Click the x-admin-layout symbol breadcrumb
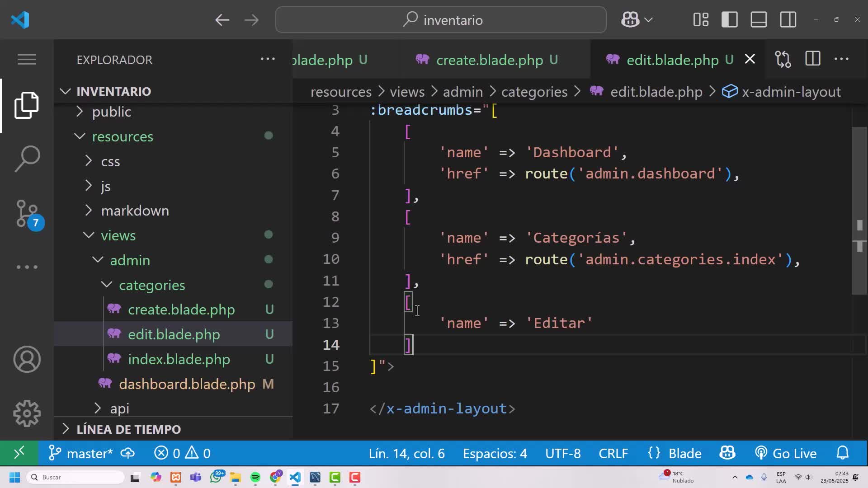 (791, 92)
